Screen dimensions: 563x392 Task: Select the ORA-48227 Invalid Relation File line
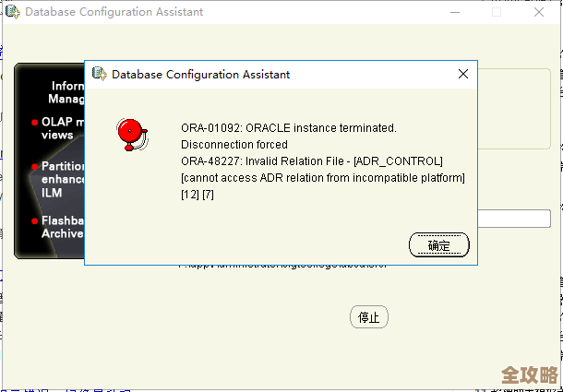point(312,161)
